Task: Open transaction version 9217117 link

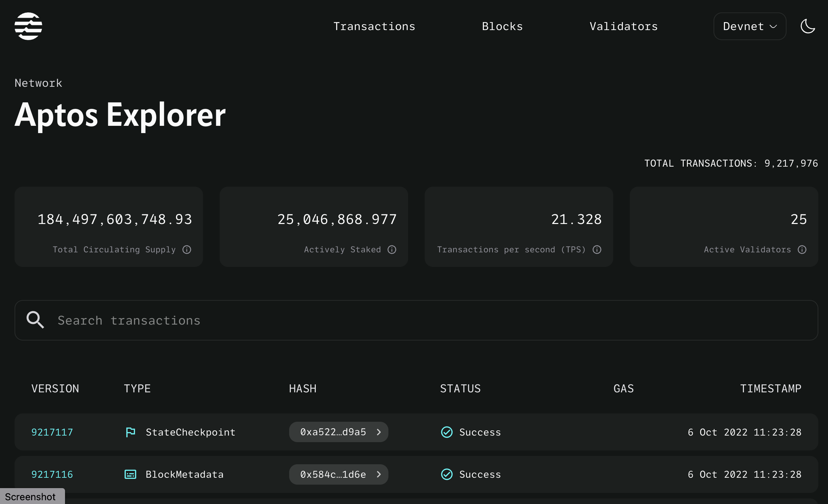Action: (52, 432)
